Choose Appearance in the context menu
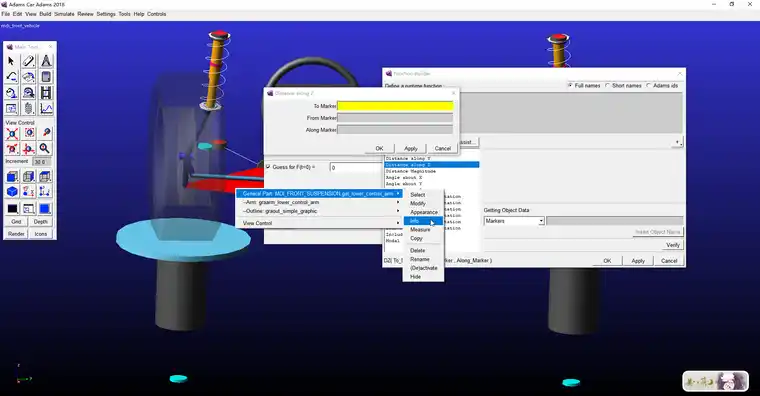This screenshot has height=396, width=760. pyautogui.click(x=424, y=212)
